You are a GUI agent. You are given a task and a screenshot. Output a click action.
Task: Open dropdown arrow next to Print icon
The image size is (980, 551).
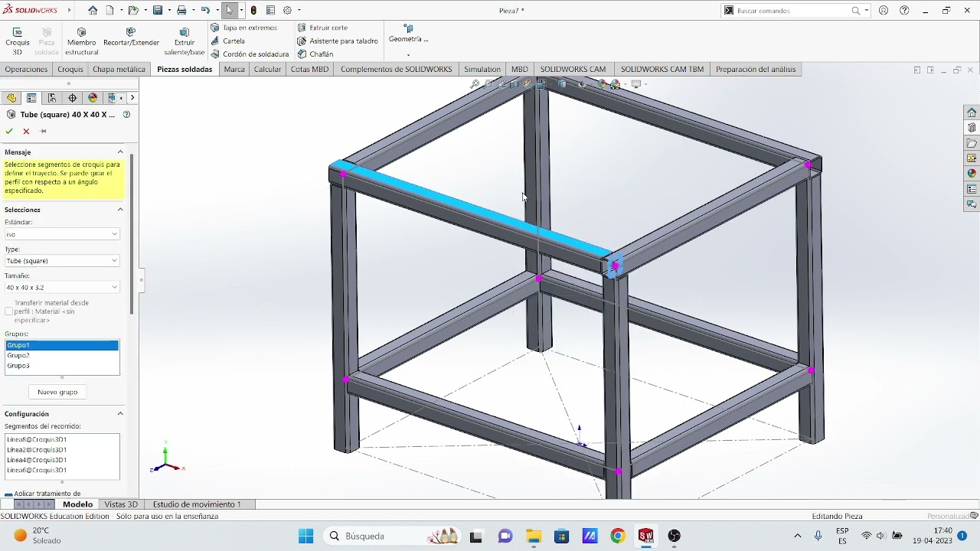192,11
